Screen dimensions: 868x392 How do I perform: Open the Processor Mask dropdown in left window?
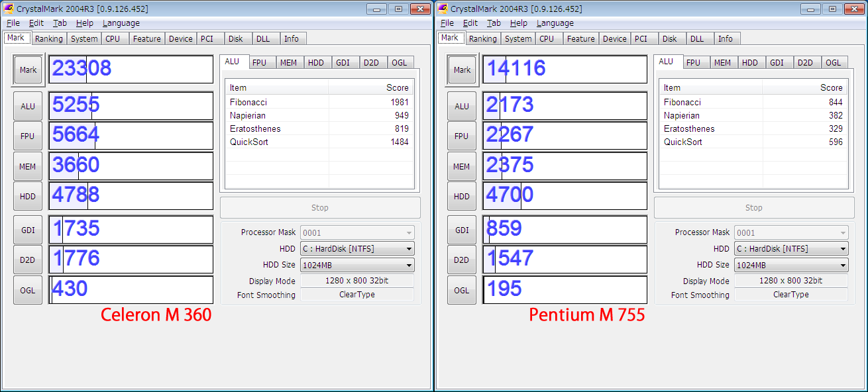[x=357, y=233]
